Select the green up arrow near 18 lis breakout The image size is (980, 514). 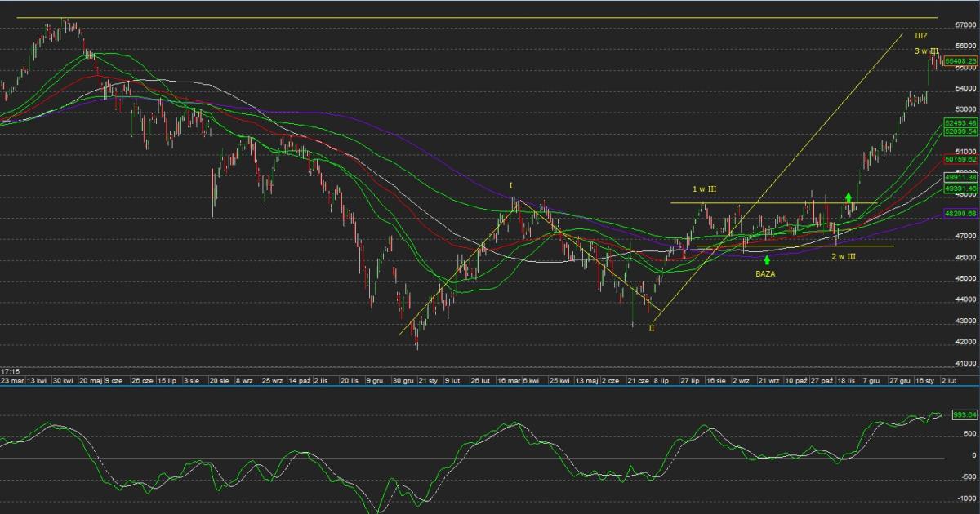849,197
